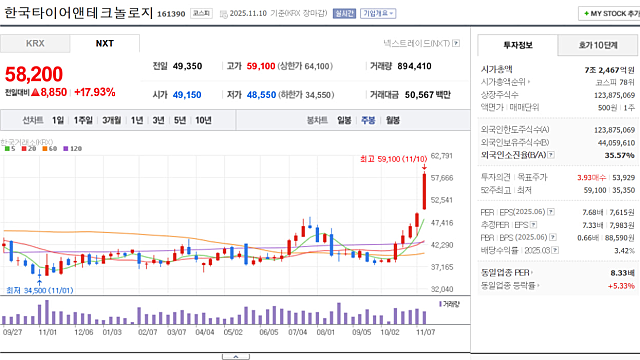Select the NXT tab
This screenshot has width=640, height=360.
click(105, 43)
